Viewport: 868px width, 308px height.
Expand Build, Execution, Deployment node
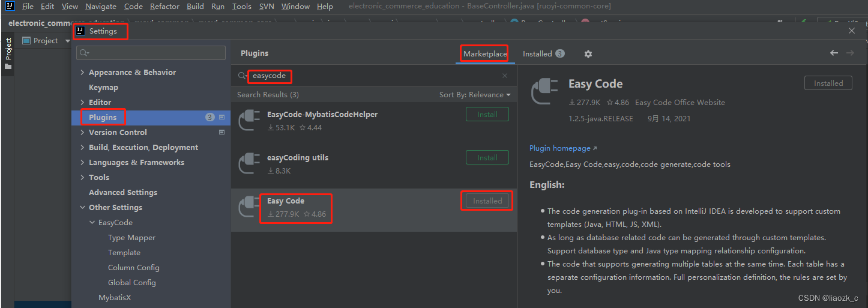pos(83,148)
